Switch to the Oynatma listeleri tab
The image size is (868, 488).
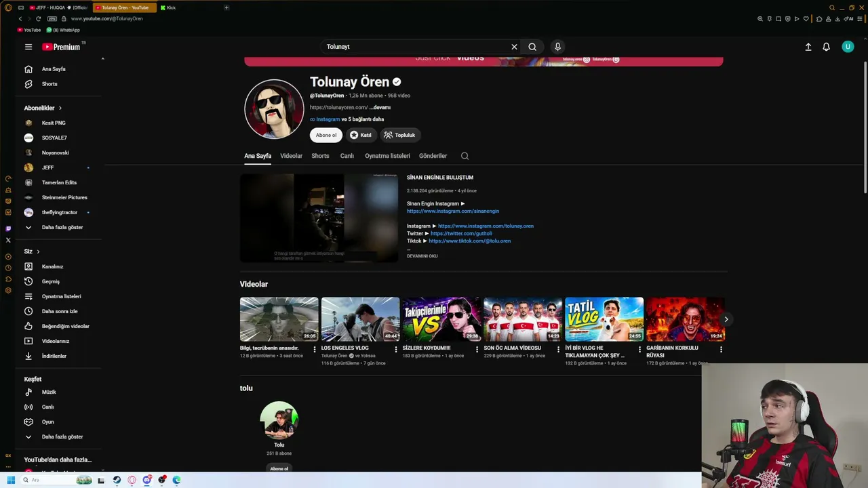[x=387, y=156]
